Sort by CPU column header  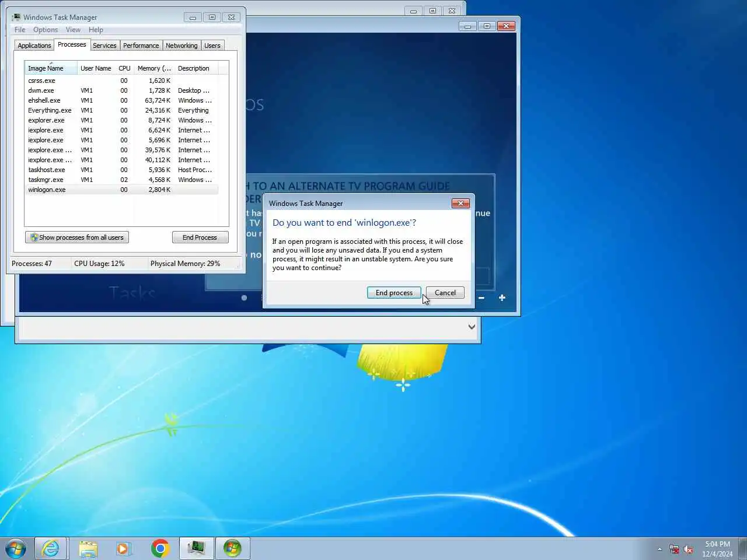124,68
